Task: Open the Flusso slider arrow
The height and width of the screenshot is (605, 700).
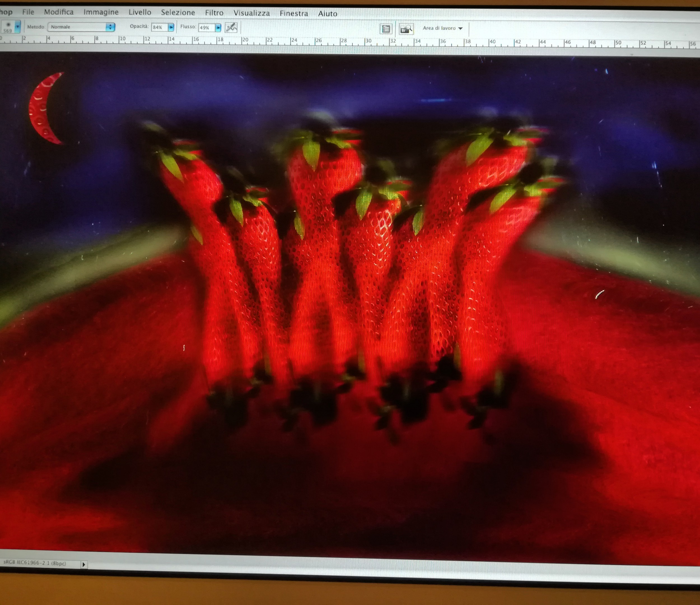Action: [218, 28]
